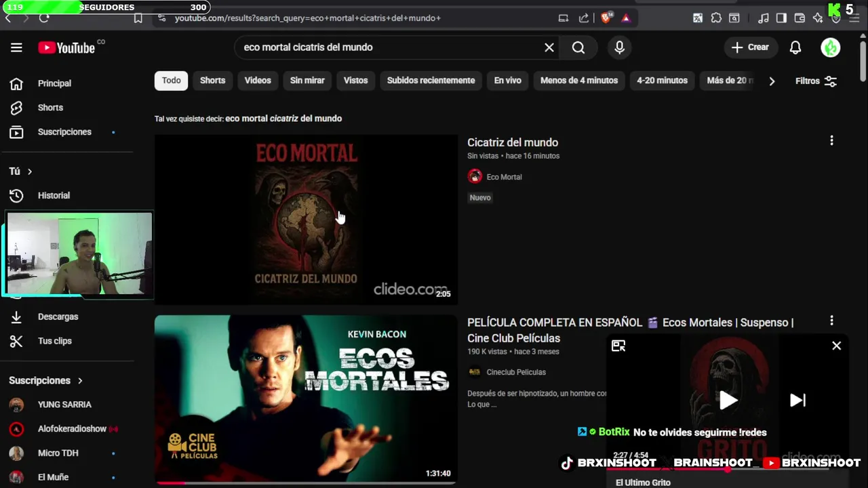Click the browser address bar URL
The width and height of the screenshot is (868, 488).
(x=308, y=18)
